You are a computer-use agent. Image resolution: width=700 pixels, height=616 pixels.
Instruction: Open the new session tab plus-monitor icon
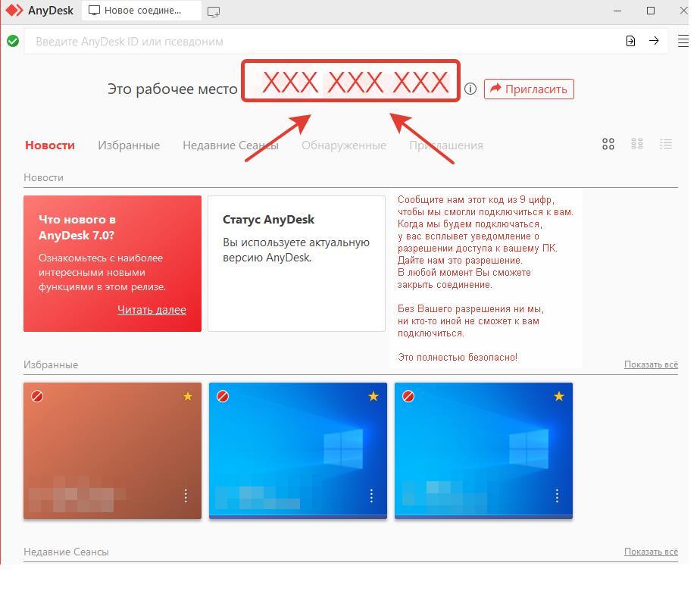coord(214,11)
